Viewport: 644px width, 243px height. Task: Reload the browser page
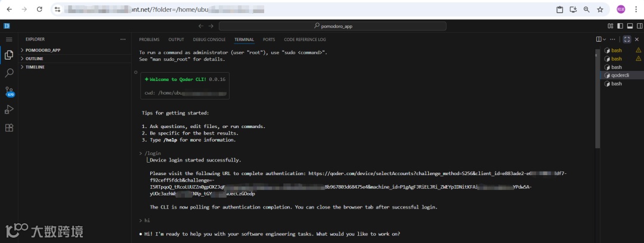point(39,10)
